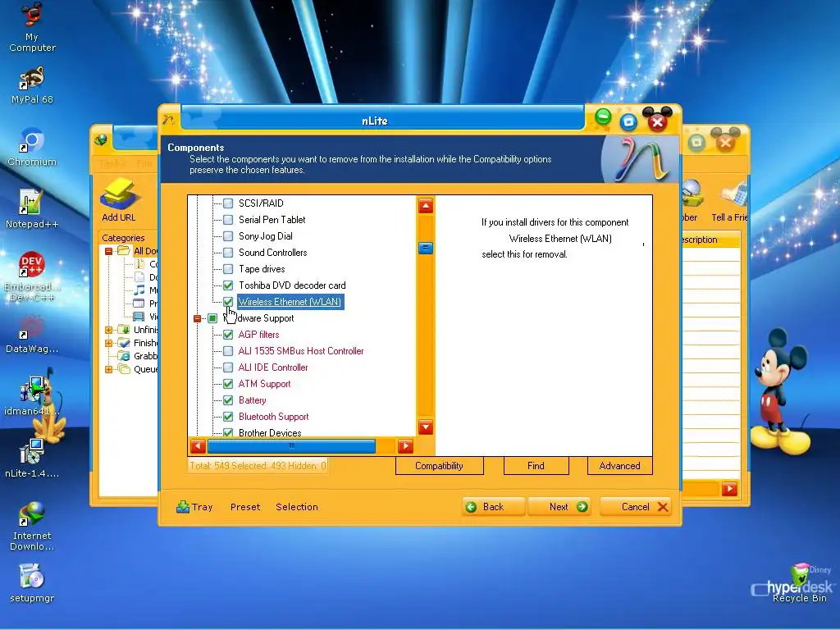Uncheck the Battery checkbox
Viewport: 840px width, 630px height.
[228, 400]
